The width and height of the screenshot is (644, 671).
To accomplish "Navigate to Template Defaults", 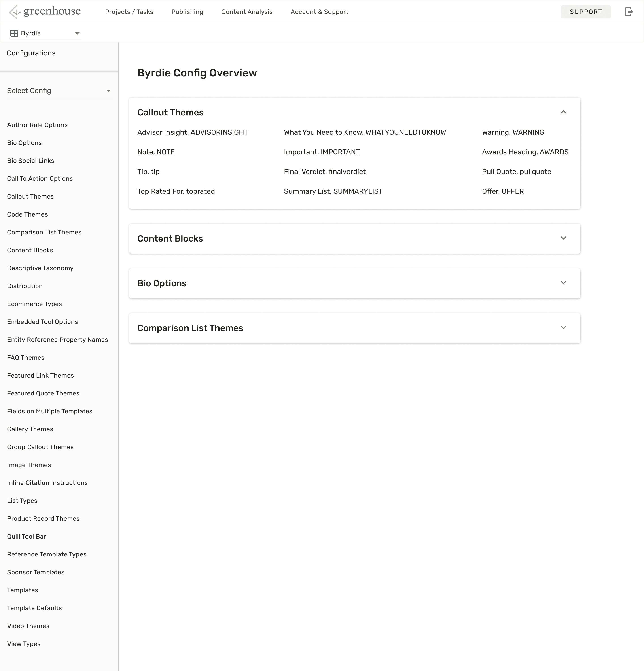I will 35,608.
